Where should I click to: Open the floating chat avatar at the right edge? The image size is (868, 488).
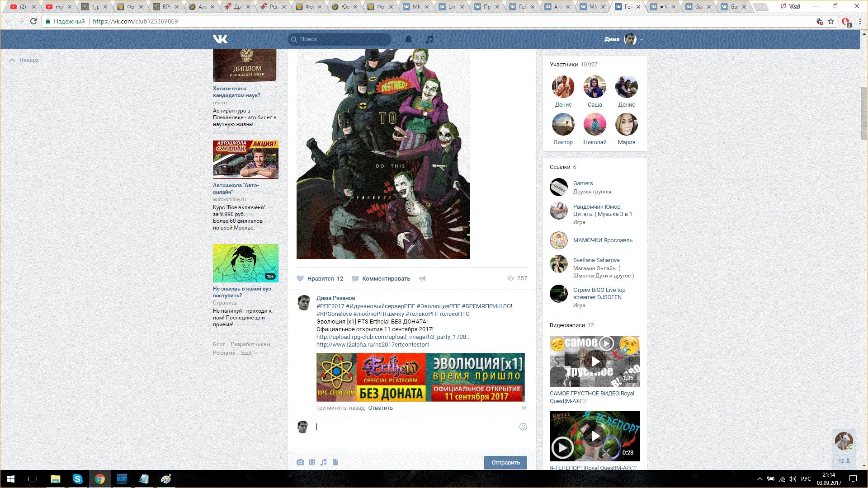pyautogui.click(x=844, y=441)
